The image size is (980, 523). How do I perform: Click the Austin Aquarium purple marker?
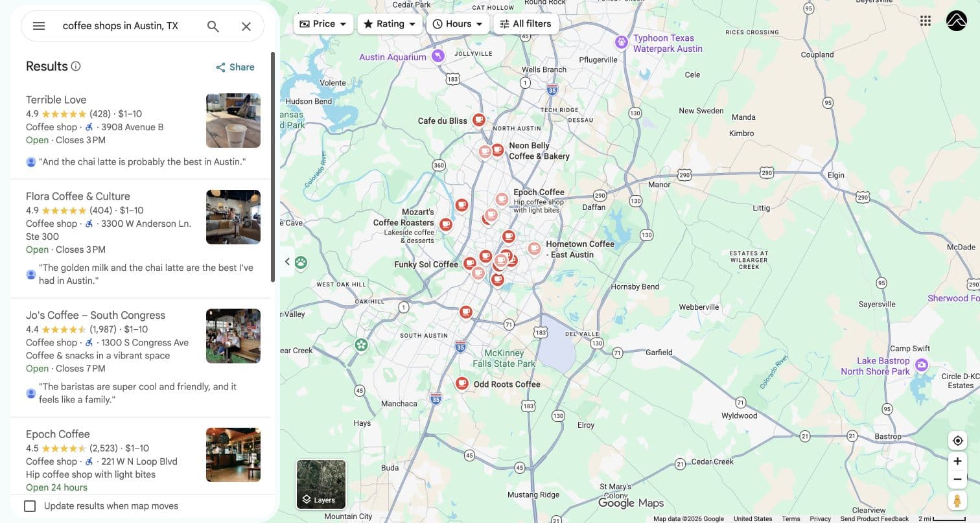[x=438, y=56]
